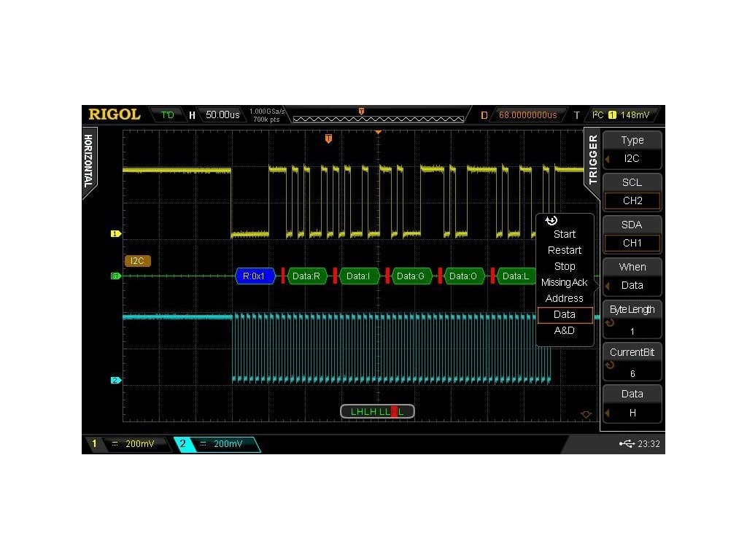Select MissingAck from the trigger popup
Screen dimensions: 747x560
564,282
